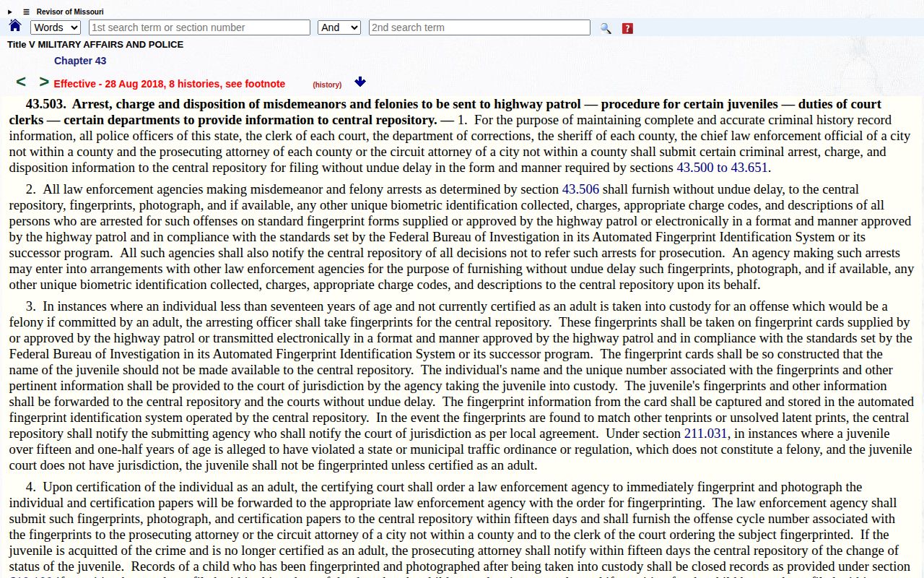924x578 pixels.
Task: Click the magnifying glass search icon
Action: click(606, 28)
